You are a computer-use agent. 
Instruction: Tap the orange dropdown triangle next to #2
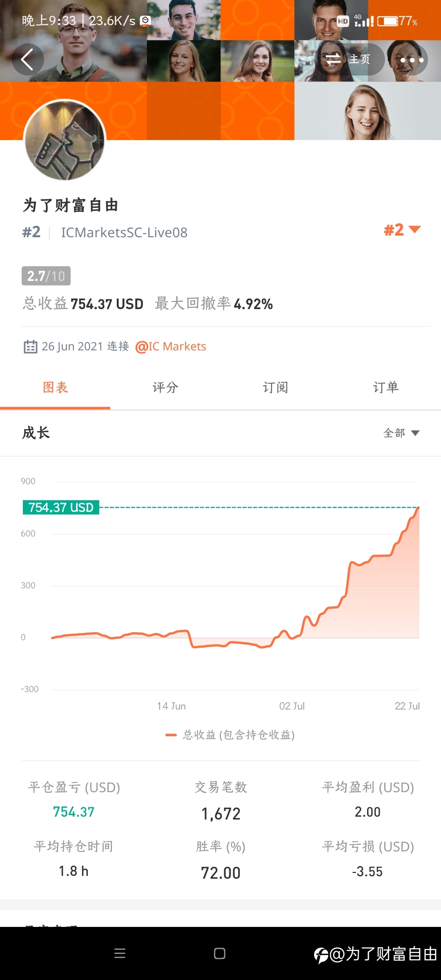coord(414,229)
